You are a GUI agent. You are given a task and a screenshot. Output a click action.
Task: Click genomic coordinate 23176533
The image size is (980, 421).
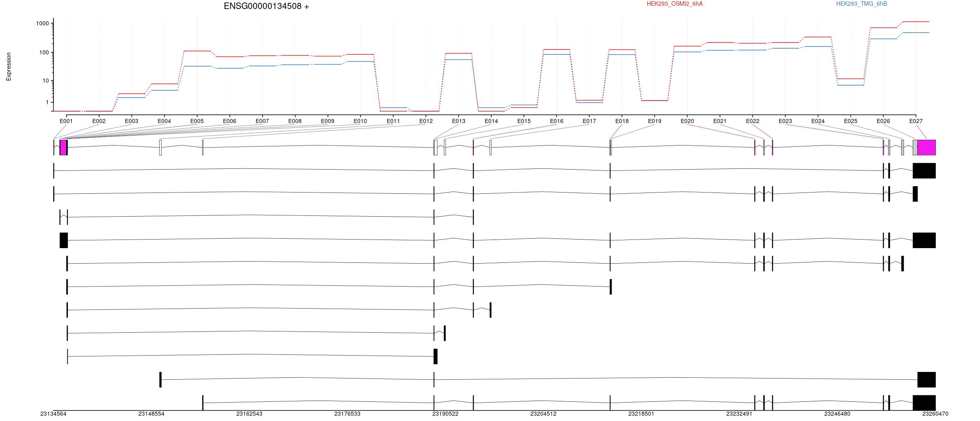[x=347, y=414]
